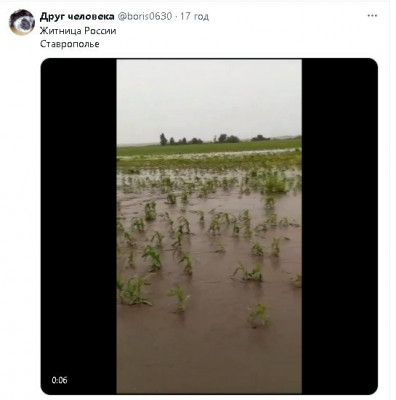Click the blank area beside Ставрополье
396x400 pixels.
(x=233, y=44)
